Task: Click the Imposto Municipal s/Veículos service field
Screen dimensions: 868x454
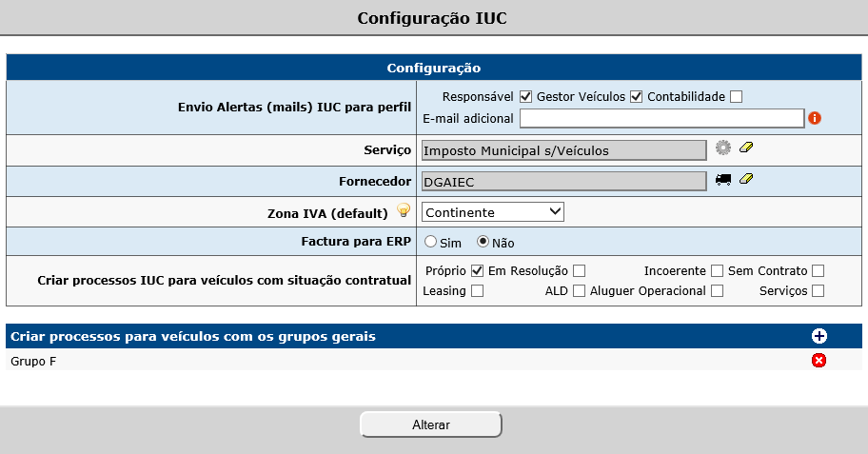Action: [563, 150]
